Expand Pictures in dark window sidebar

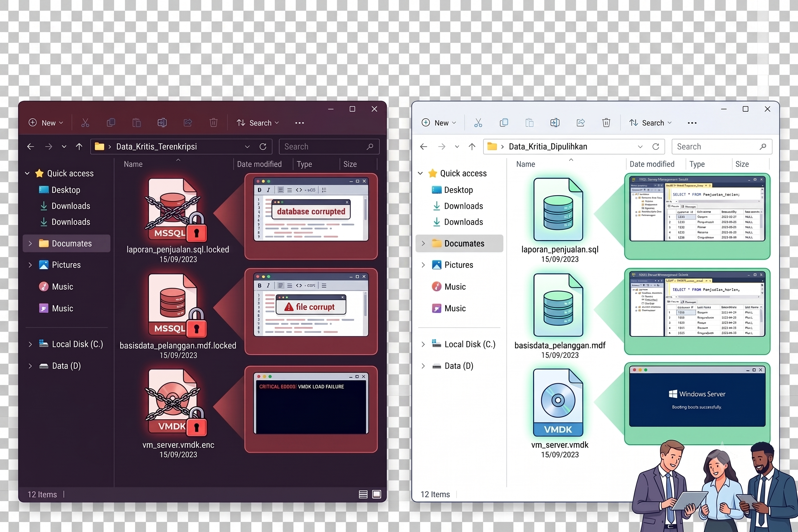point(30,265)
